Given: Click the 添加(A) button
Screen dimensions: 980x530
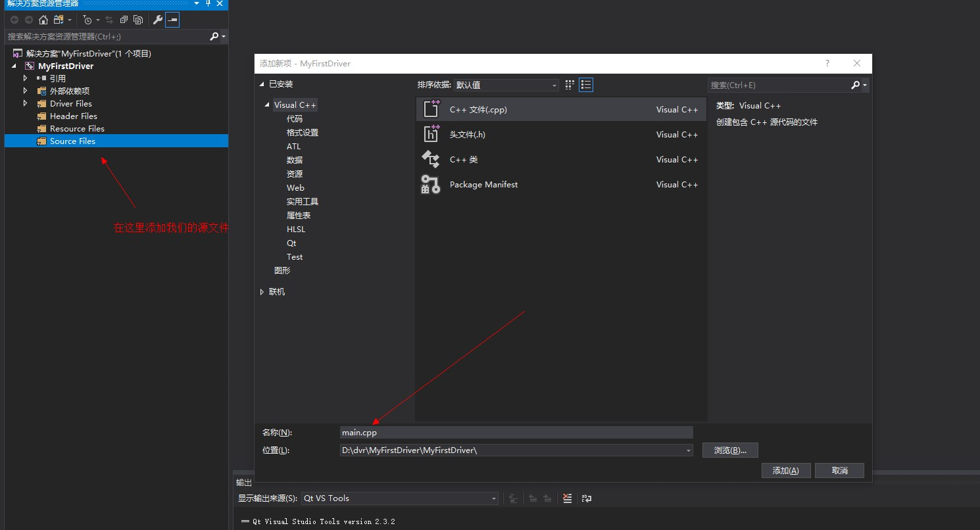Looking at the screenshot, I should click(x=786, y=470).
